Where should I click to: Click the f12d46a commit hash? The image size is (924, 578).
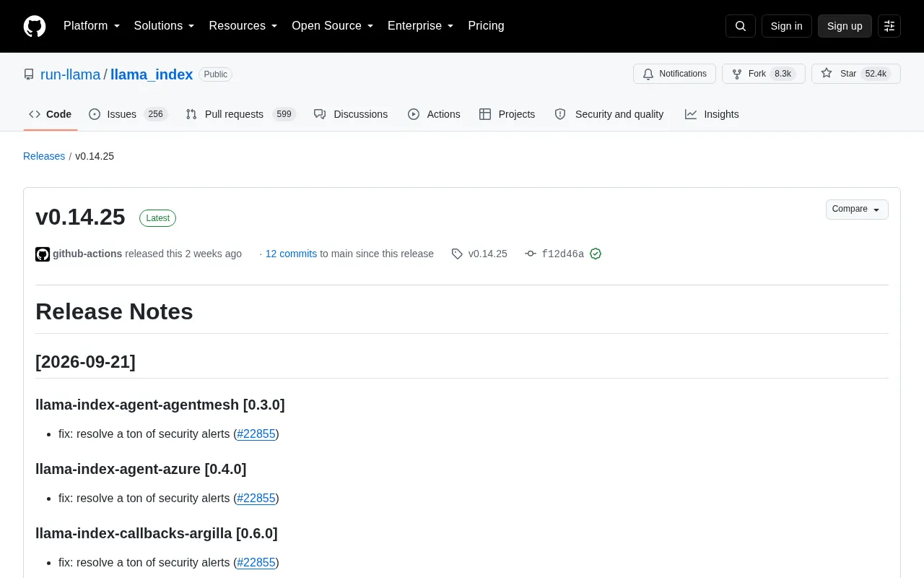562,254
